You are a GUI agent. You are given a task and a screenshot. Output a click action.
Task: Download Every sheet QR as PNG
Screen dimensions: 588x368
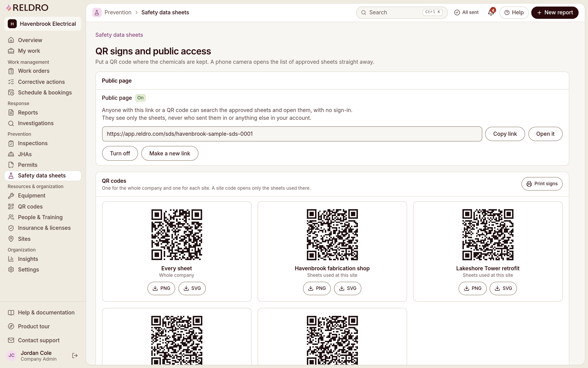[x=161, y=288]
